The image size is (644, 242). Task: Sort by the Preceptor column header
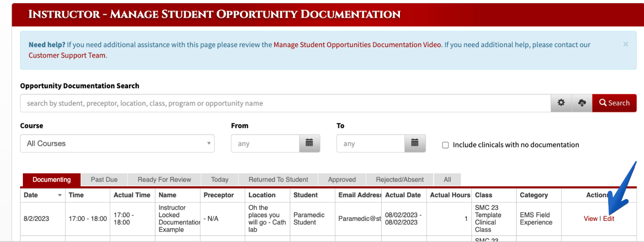pos(222,195)
